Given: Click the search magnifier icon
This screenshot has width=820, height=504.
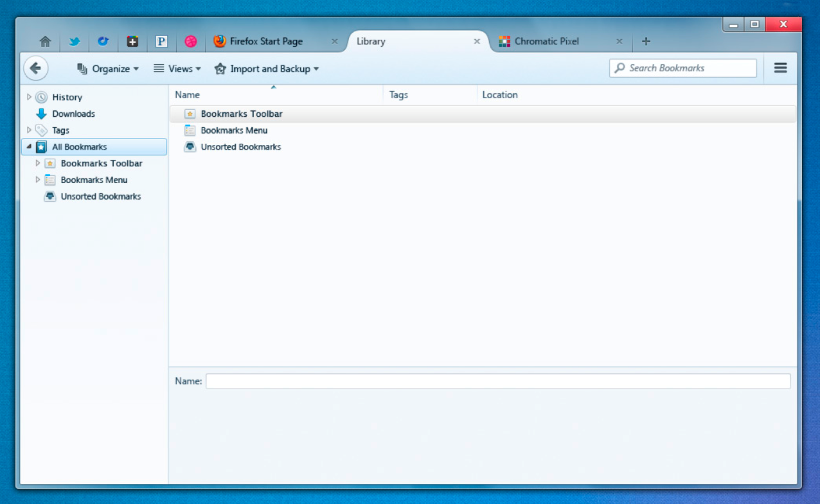Looking at the screenshot, I should (619, 68).
